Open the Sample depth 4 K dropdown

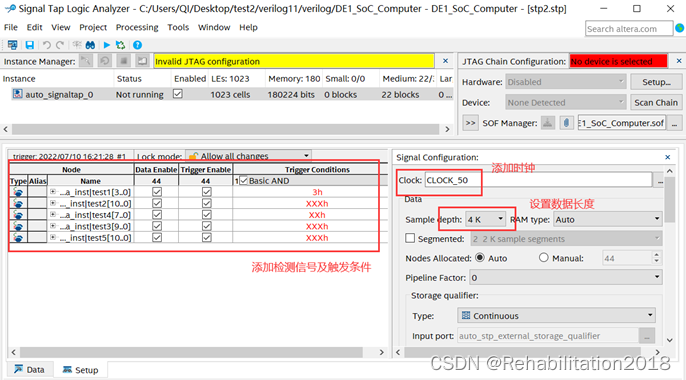(x=486, y=220)
